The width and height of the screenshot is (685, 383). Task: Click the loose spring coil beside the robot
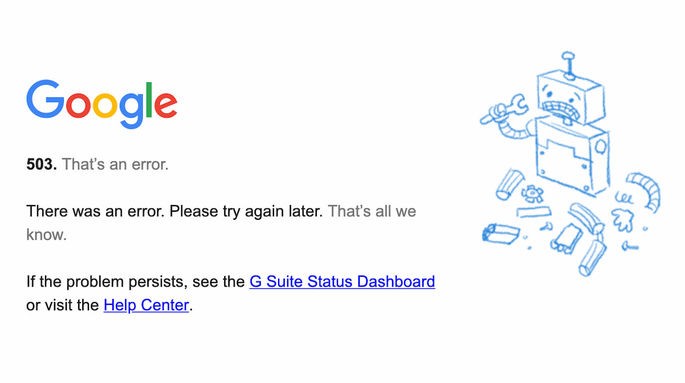click(x=623, y=198)
